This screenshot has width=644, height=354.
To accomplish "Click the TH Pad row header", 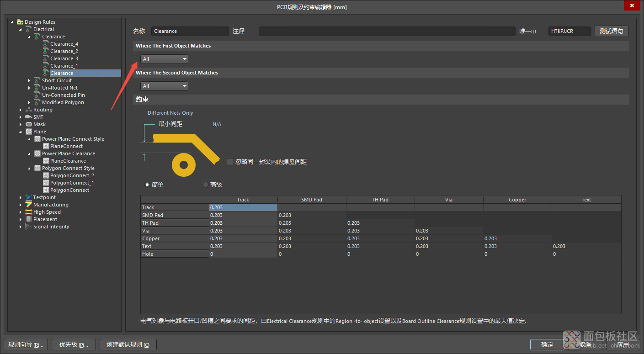I will 175,223.
